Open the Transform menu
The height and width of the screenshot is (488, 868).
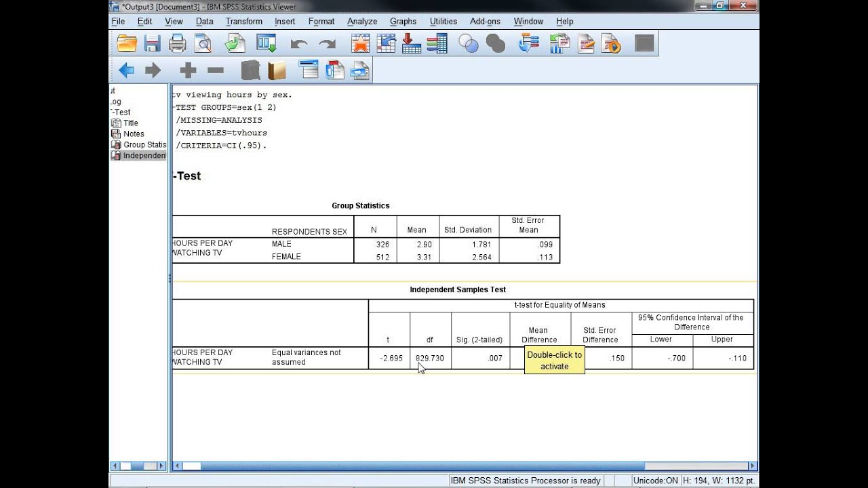point(244,21)
